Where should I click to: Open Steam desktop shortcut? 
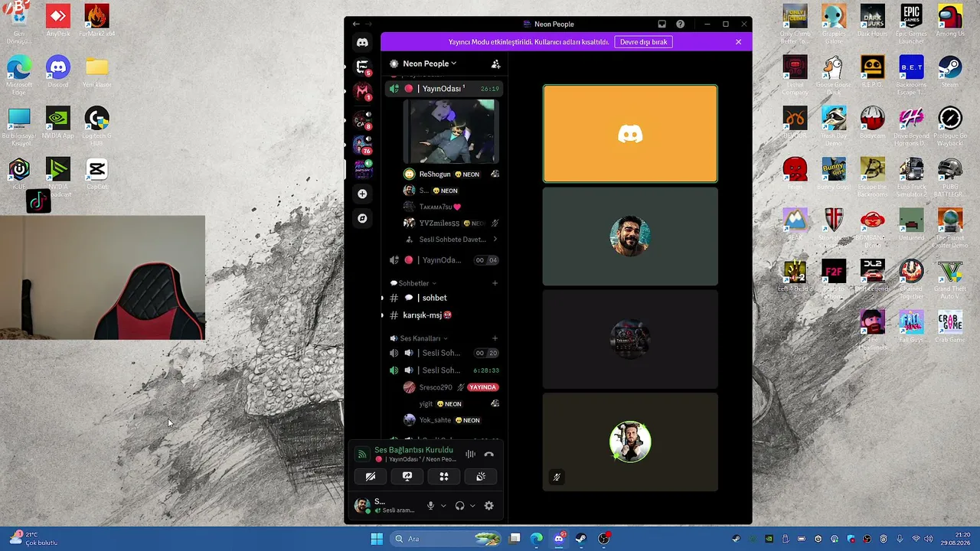pyautogui.click(x=950, y=72)
